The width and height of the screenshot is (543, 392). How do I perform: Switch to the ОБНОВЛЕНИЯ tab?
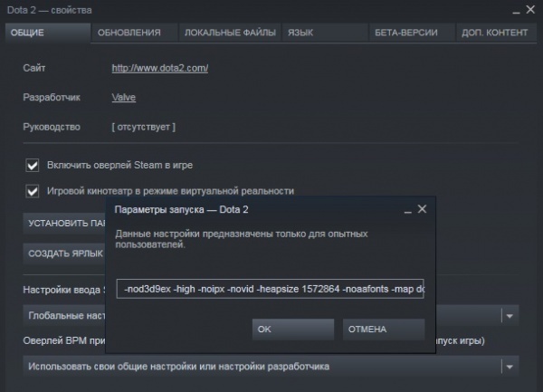coord(129,33)
